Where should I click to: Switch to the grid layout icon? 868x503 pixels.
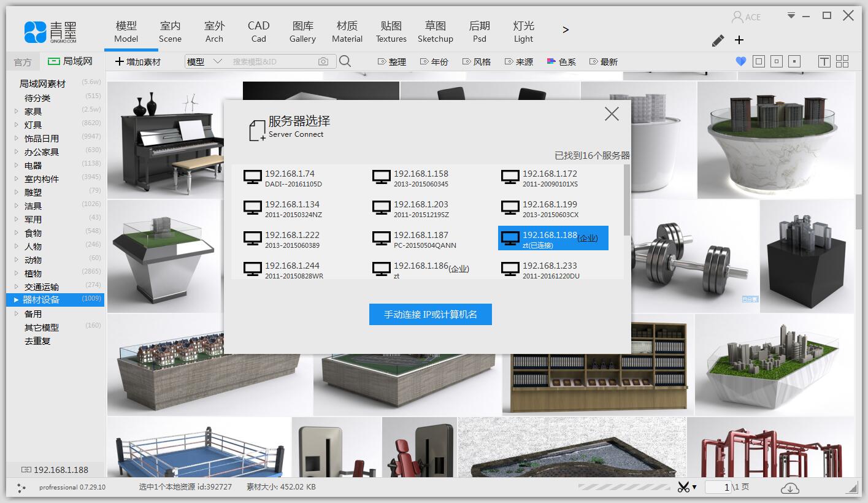click(842, 61)
